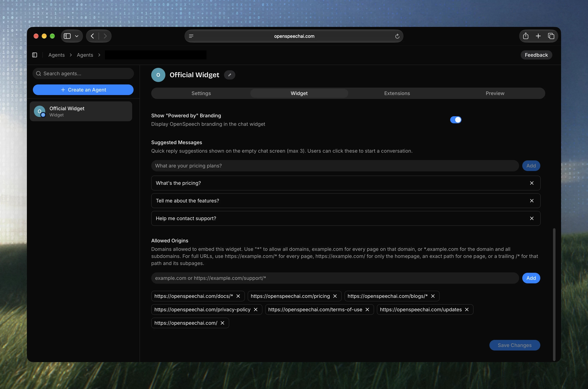Go back with the browser back arrow

[x=92, y=36]
